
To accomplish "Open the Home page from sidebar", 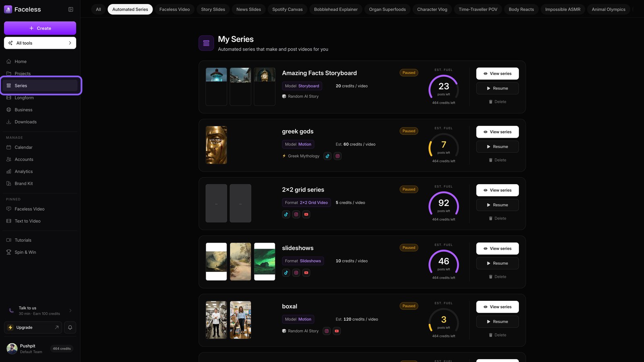I will [40, 62].
